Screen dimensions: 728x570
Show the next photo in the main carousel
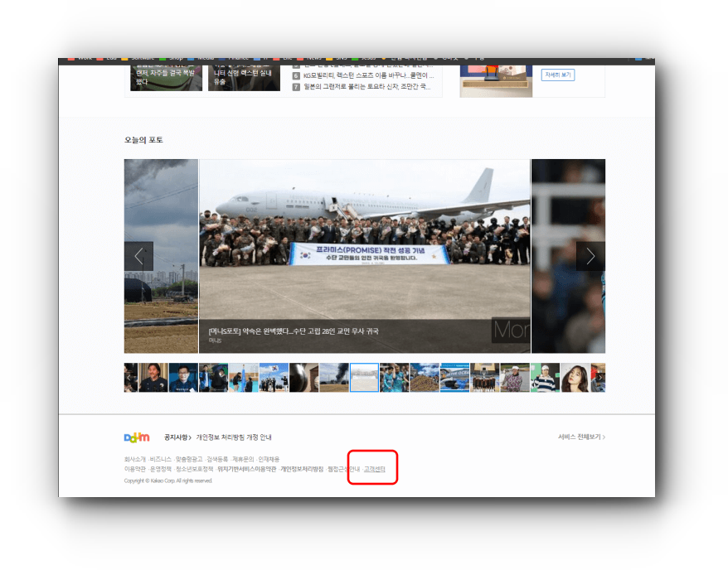590,256
